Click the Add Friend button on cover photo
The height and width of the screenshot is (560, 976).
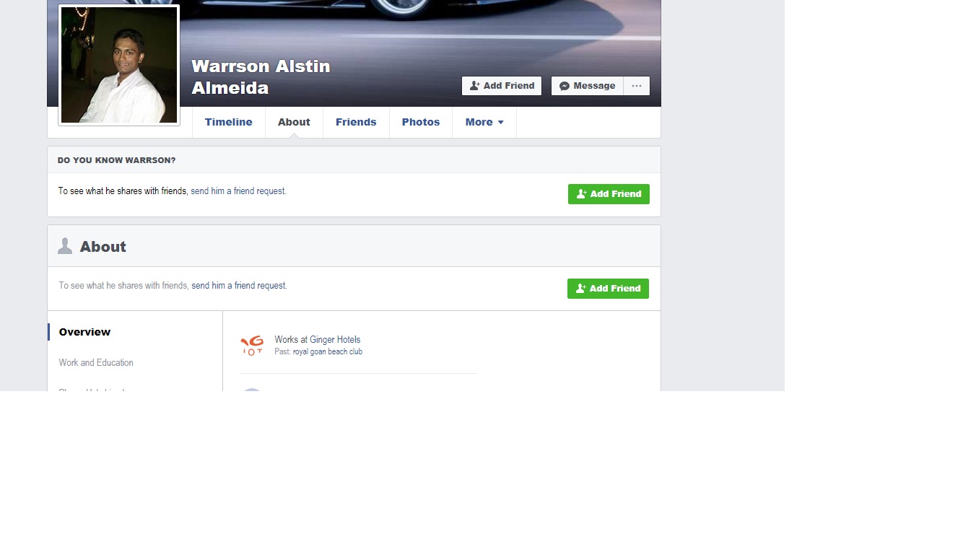502,86
